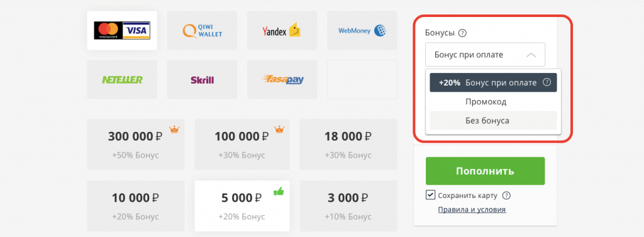
Task: Choose QIWI Wallet payment option
Action: coord(202,30)
